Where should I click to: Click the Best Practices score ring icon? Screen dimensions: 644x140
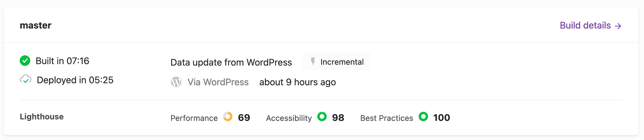coord(423,117)
